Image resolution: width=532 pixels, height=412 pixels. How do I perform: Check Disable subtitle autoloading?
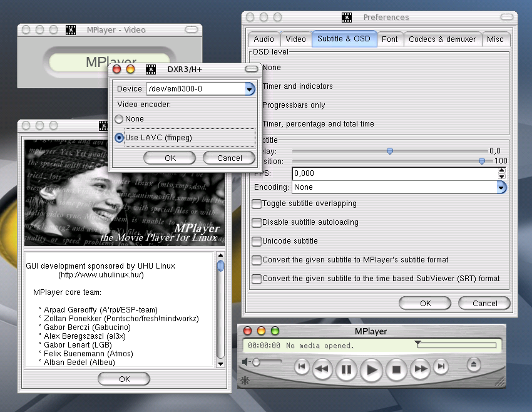(257, 223)
